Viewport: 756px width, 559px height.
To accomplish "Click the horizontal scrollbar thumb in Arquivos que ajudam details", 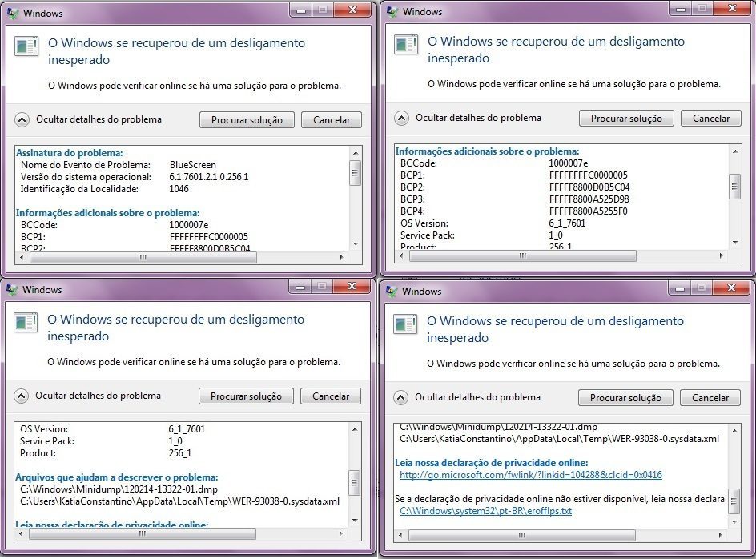I will click(143, 533).
